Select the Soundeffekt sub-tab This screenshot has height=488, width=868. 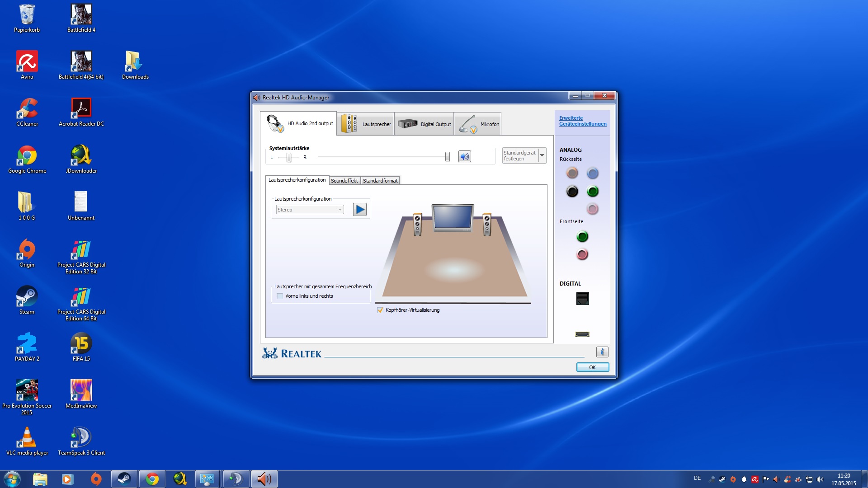(344, 181)
